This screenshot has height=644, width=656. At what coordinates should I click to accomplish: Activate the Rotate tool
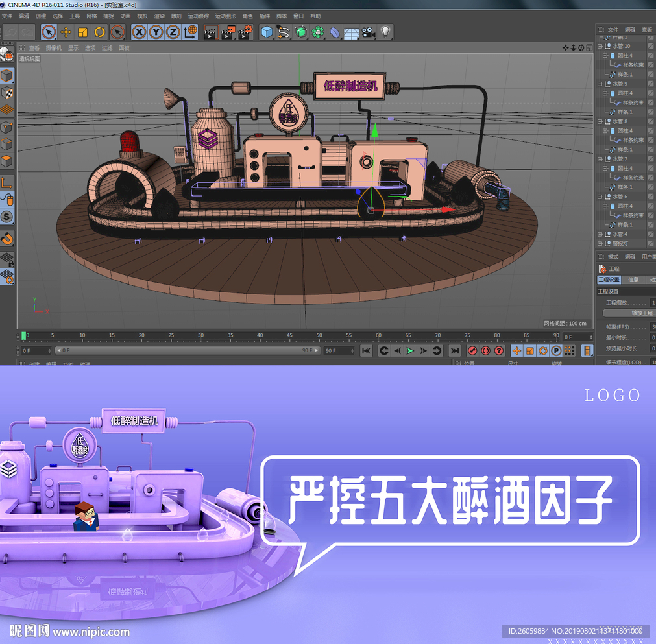coord(100,32)
